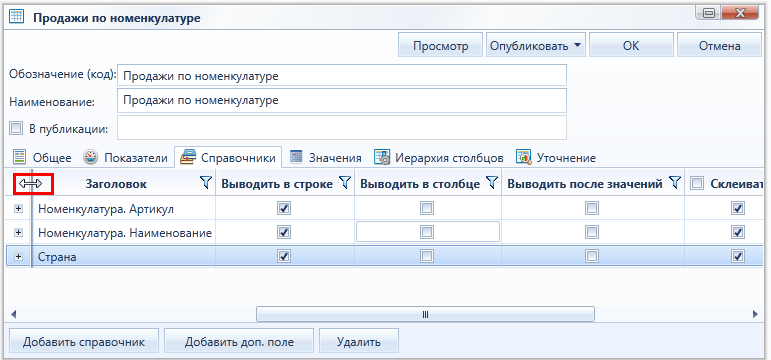Open filter for Выводить в столбце column
771x360 pixels.
[x=492, y=183]
